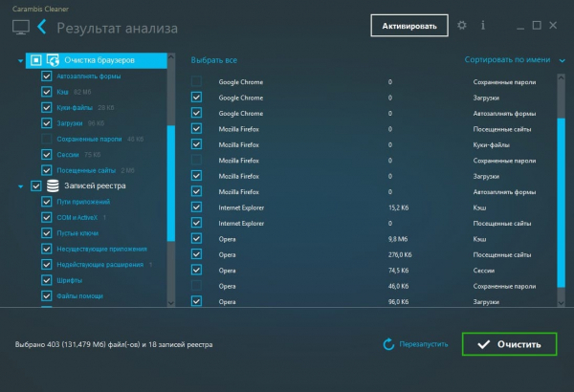574x392 pixels.
Task: Click Выбрать все link
Action: tap(213, 60)
